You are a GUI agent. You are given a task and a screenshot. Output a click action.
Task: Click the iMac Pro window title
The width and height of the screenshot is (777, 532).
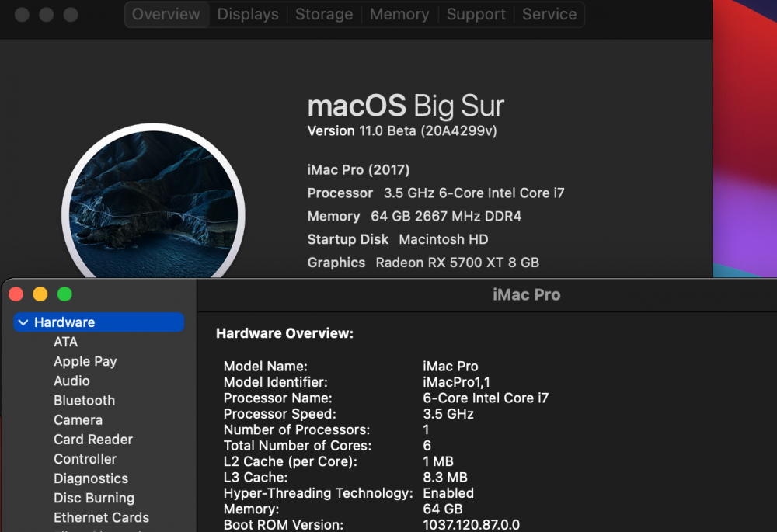526,294
